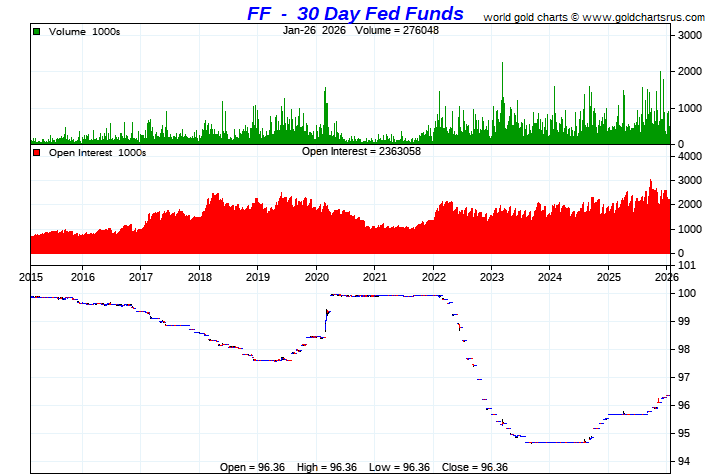This screenshot has height=475, width=710.
Task: Click the 2015 year label
Action: click(31, 277)
